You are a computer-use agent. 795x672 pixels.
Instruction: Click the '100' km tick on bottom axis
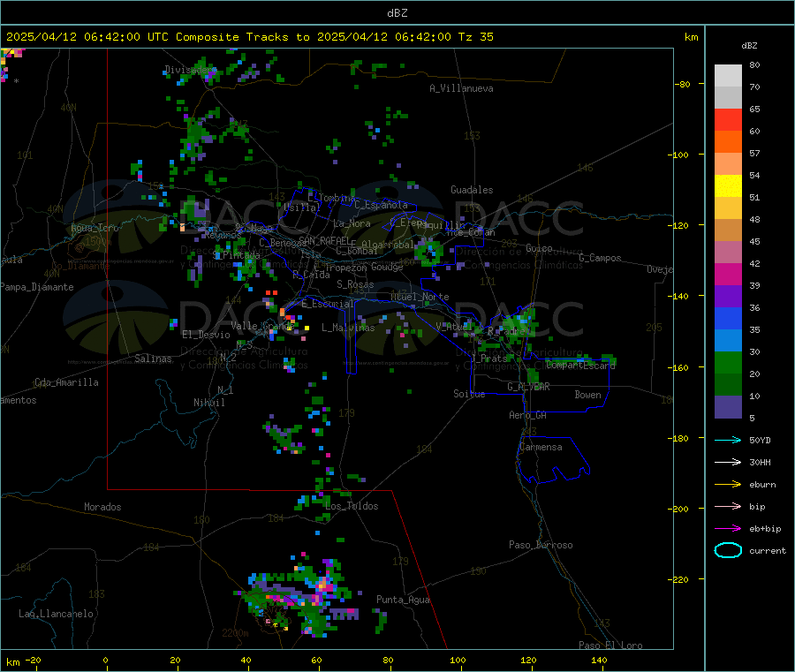pos(458,660)
